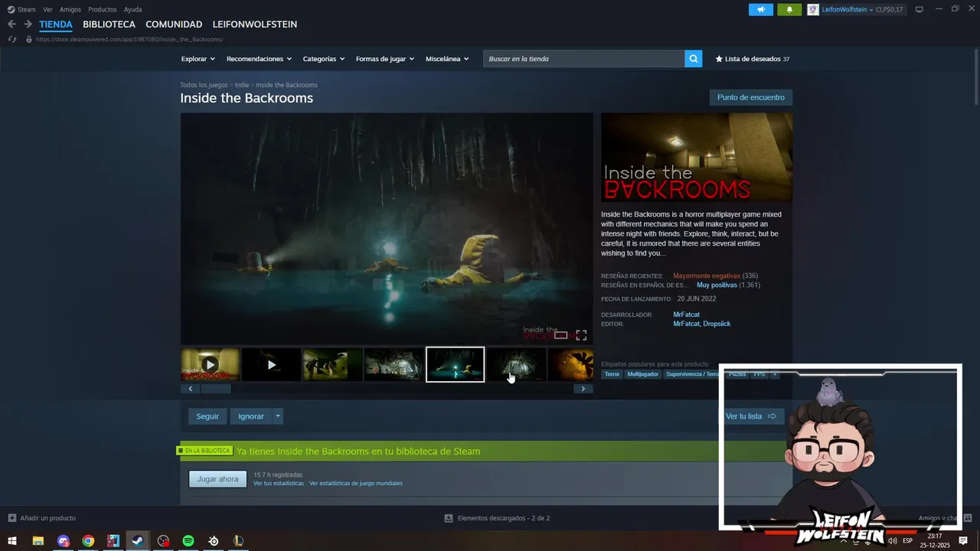This screenshot has width=980, height=551.
Task: Open the MrFatcat developer link
Action: coord(686,315)
